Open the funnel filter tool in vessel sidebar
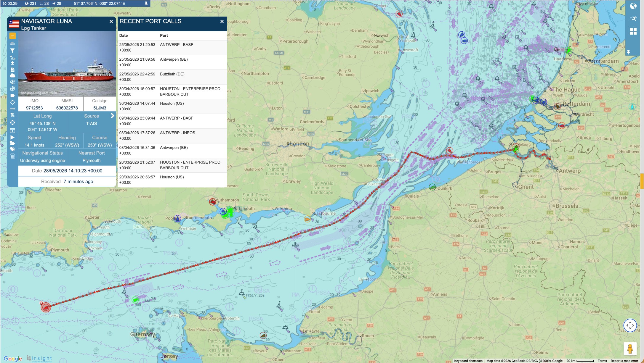This screenshot has height=363, width=644. click(x=12, y=51)
